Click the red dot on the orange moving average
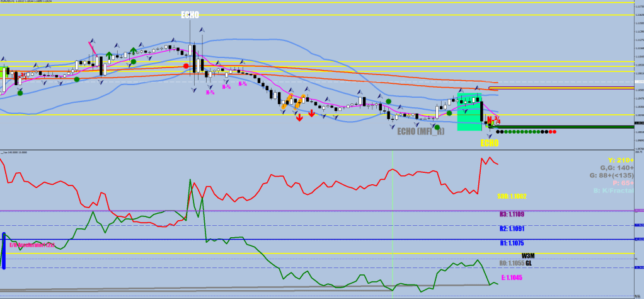Viewport: 644px width, 299px height. pyautogui.click(x=186, y=66)
